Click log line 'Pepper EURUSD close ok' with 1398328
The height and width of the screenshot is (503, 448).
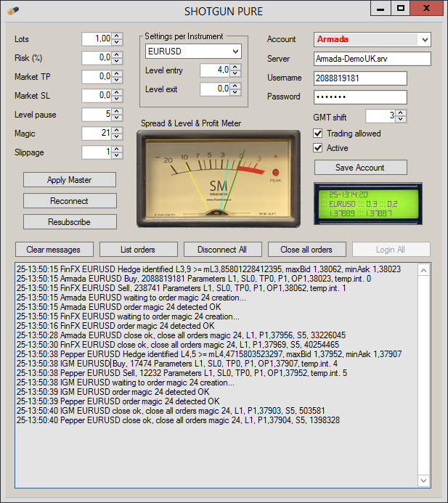178,420
